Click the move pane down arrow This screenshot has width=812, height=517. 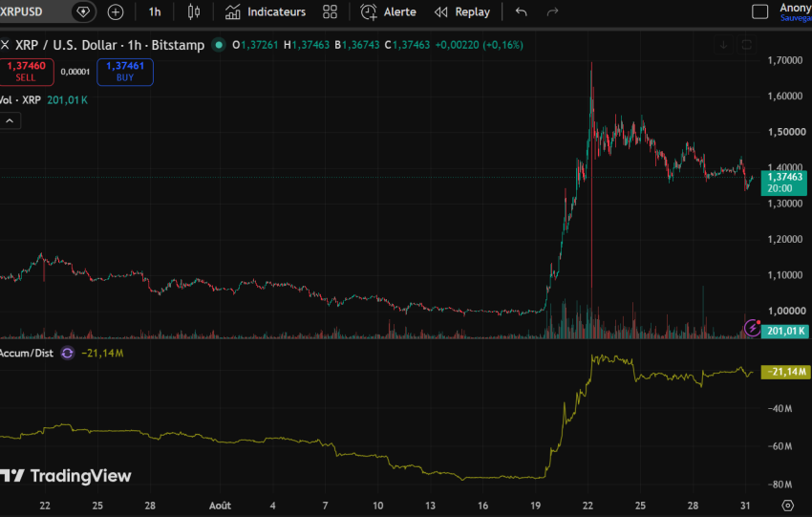point(723,45)
